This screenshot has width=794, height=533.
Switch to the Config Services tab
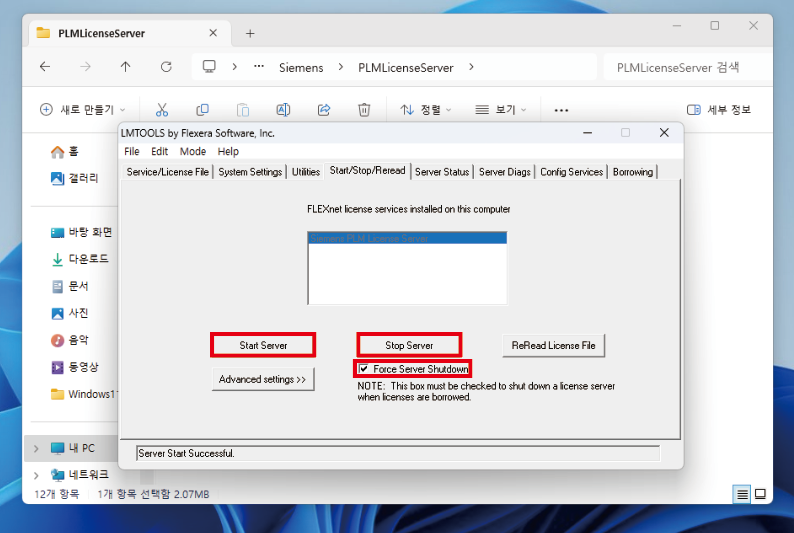click(572, 172)
